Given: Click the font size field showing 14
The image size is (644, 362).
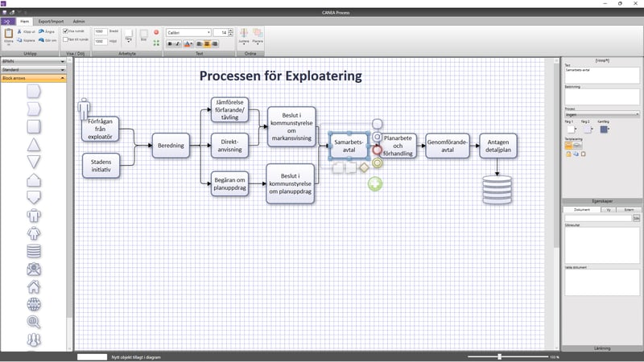Looking at the screenshot, I should tap(221, 32).
